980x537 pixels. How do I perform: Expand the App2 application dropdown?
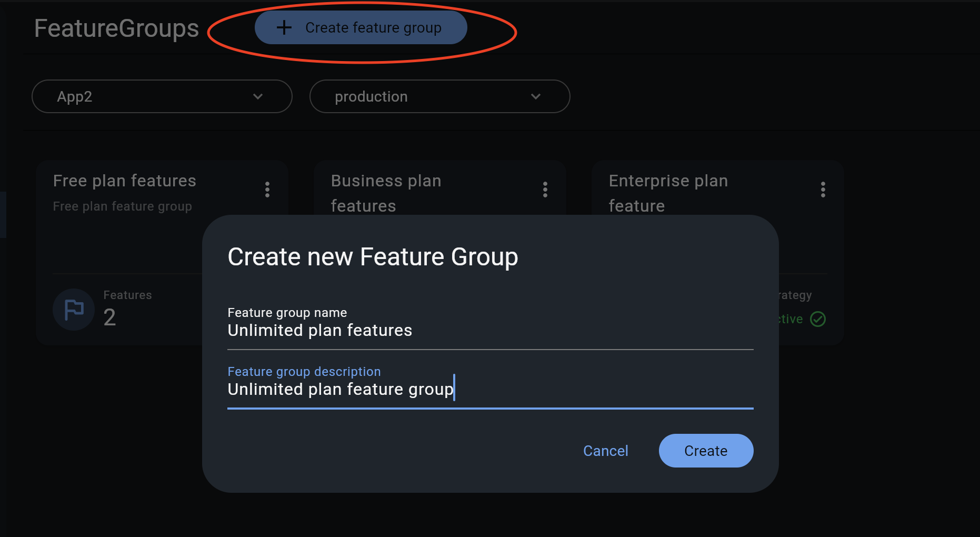click(x=161, y=96)
